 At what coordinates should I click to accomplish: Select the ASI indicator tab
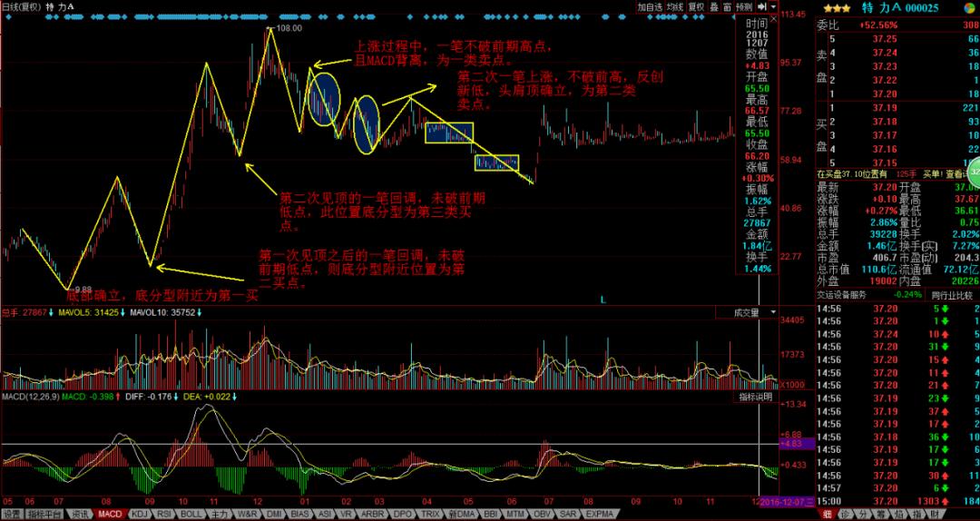(x=325, y=514)
